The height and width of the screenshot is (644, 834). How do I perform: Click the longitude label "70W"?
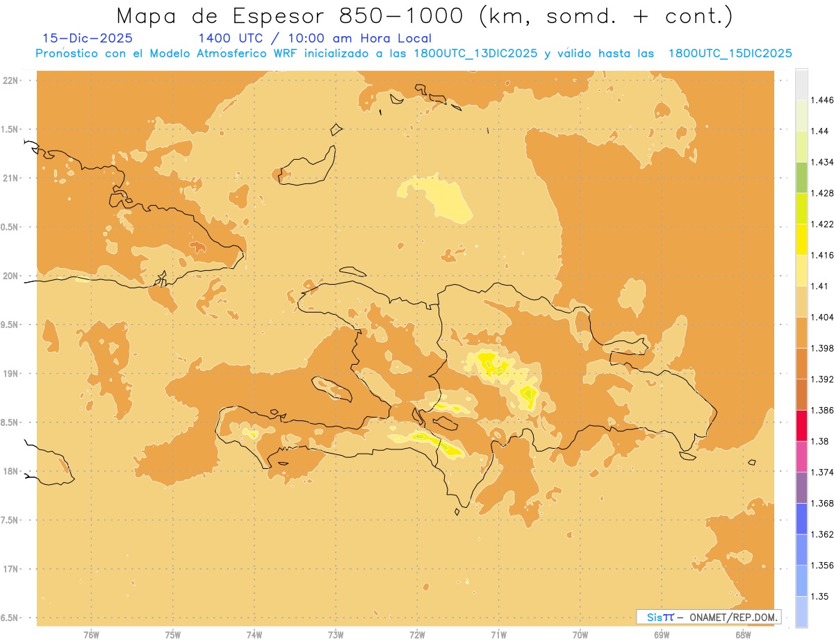pyautogui.click(x=580, y=635)
